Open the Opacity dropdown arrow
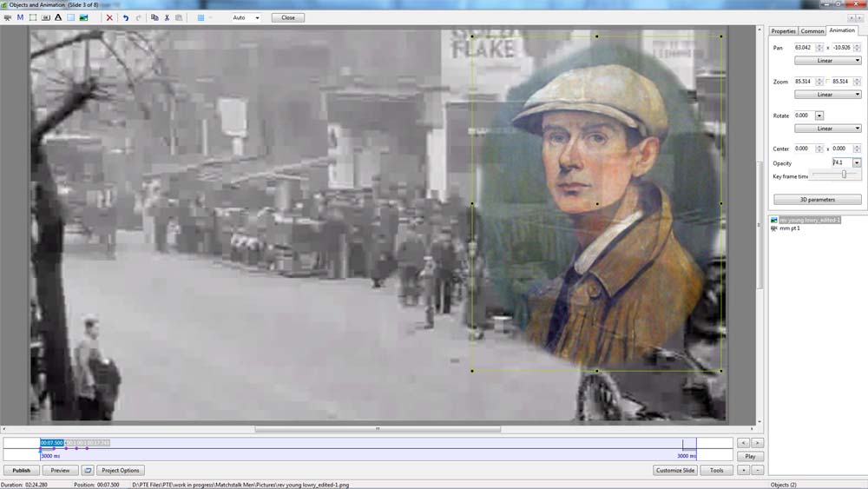 [x=857, y=162]
